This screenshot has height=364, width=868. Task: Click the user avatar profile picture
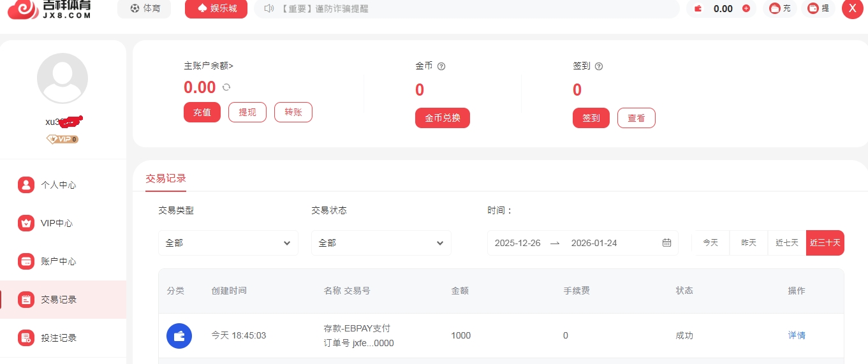click(x=63, y=78)
